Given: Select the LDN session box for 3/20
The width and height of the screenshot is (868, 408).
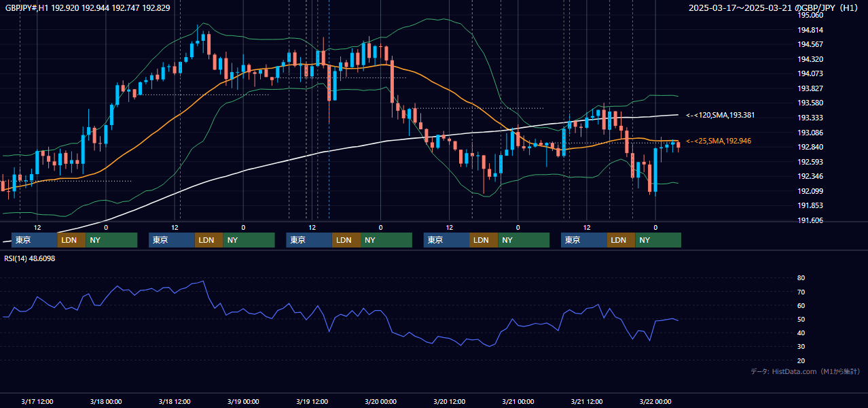Looking at the screenshot, I should (484, 240).
